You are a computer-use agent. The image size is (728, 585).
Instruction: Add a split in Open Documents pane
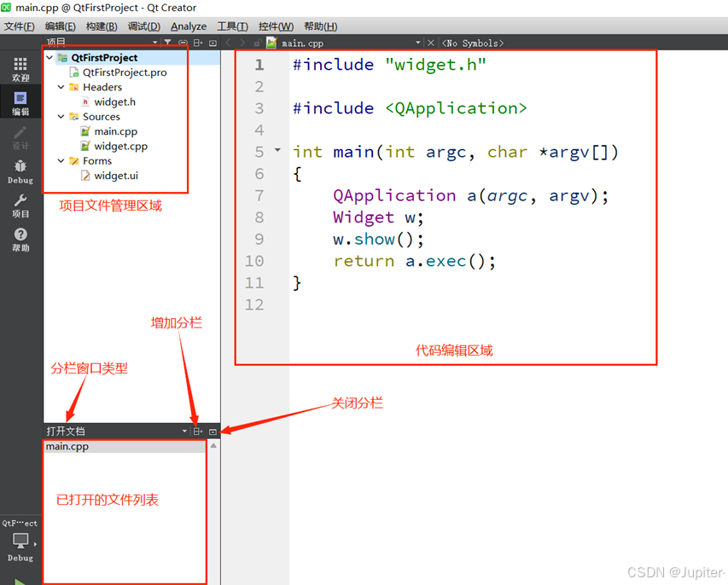pyautogui.click(x=198, y=431)
